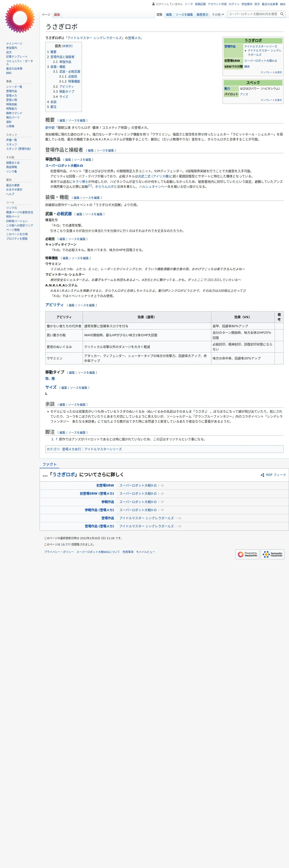
Task: Click footnote reference [1]
Action: pos(90,185)
